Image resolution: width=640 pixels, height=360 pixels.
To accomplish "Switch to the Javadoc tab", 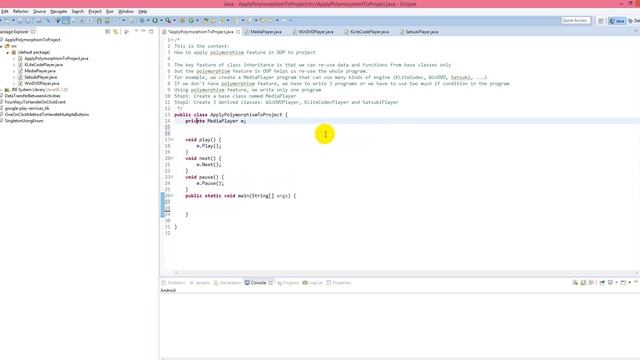I will [x=200, y=282].
